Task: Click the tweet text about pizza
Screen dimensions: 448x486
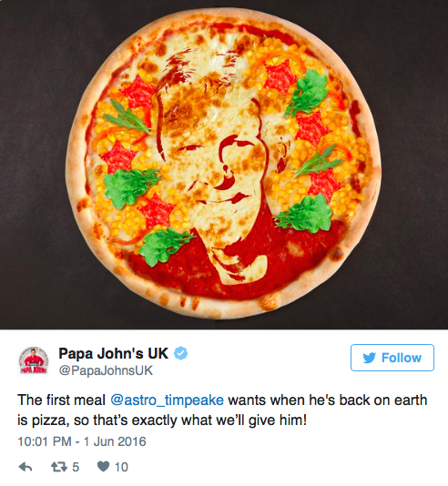Action: point(222,410)
